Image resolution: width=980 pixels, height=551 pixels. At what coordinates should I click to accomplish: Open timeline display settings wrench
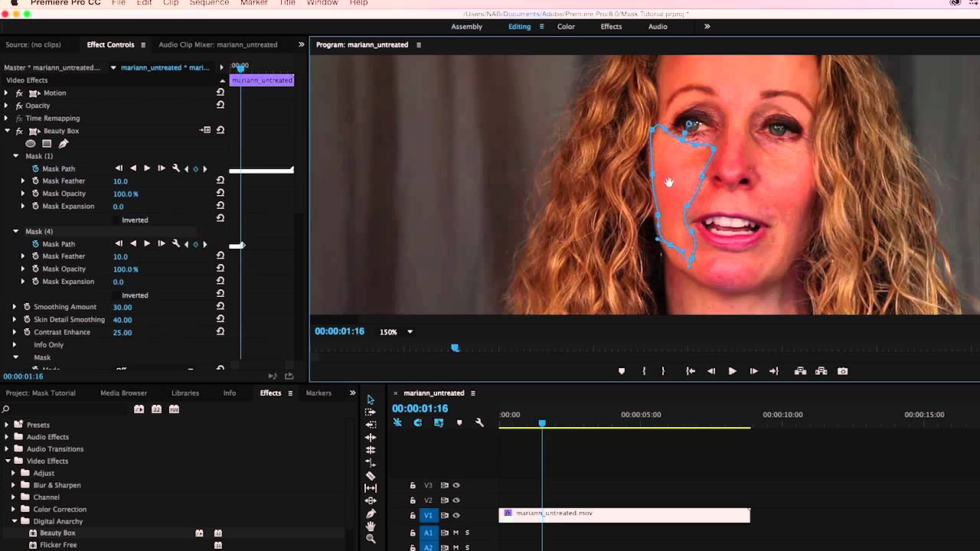479,422
